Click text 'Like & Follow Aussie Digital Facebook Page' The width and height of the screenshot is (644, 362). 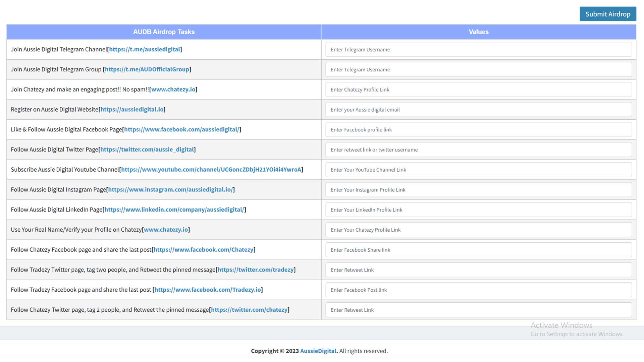[x=66, y=130]
